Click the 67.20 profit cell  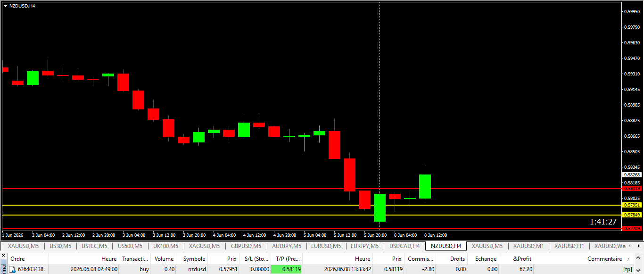[x=526, y=269]
